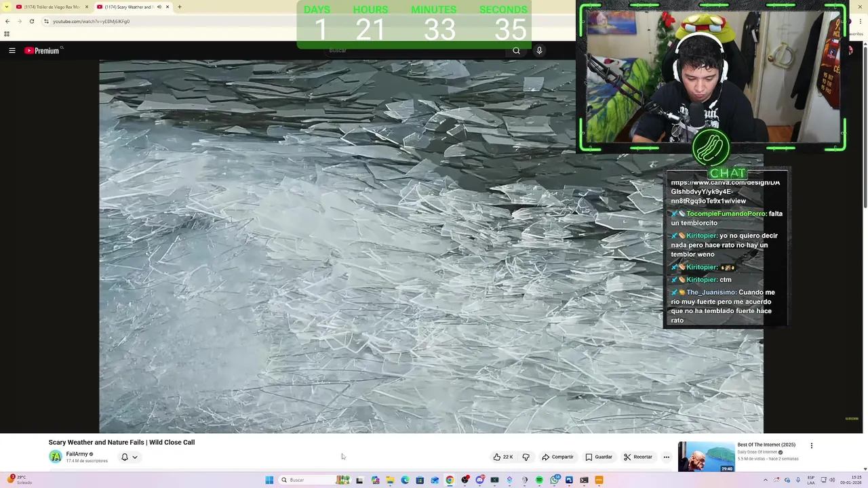Show hidden system tray icons chevron
Screen dimensions: 868x488
click(x=766, y=480)
